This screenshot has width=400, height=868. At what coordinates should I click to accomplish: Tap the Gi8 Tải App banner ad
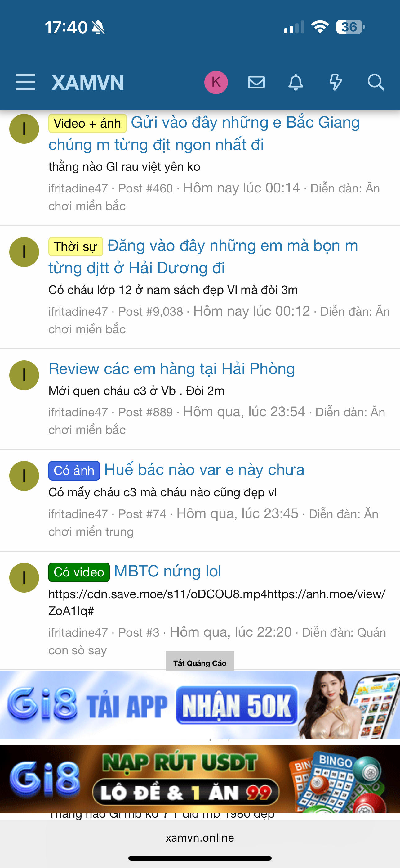[200, 705]
